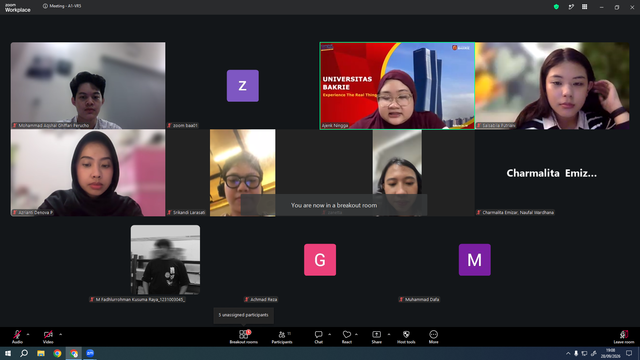Change layout with the grid View icon
640x360 pixels.
(x=584, y=7)
